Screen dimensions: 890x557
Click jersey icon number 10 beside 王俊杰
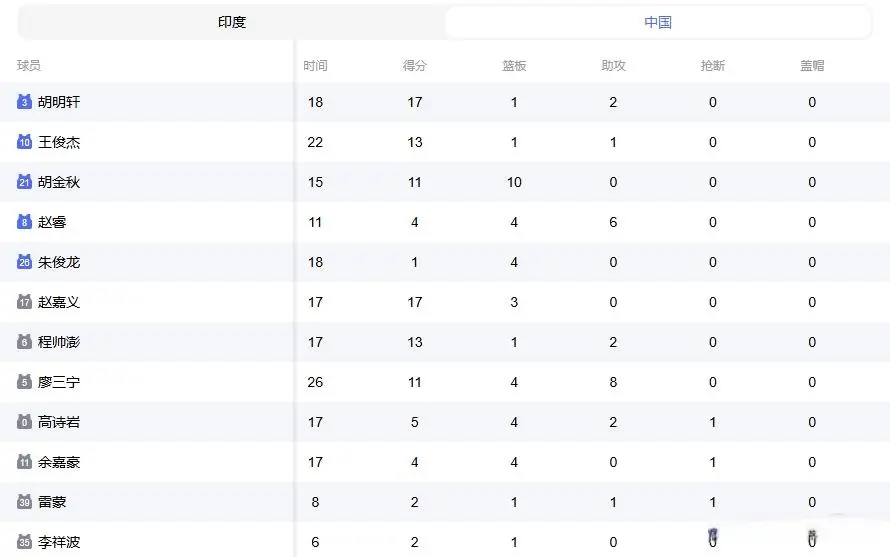[25, 142]
